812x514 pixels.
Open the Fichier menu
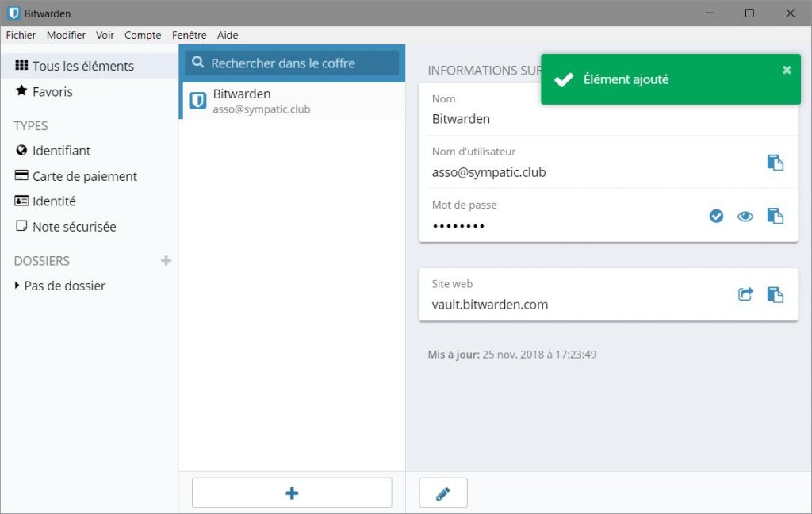pyautogui.click(x=21, y=35)
